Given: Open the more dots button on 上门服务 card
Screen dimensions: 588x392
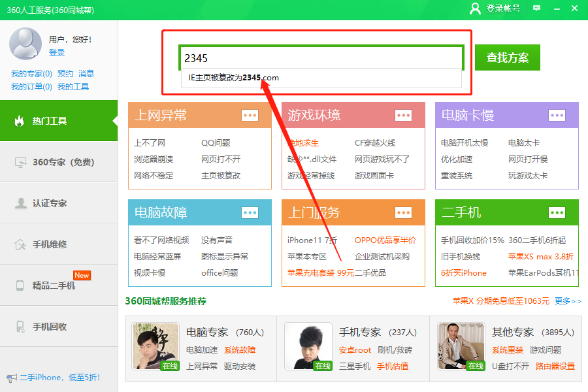Looking at the screenshot, I should (404, 213).
